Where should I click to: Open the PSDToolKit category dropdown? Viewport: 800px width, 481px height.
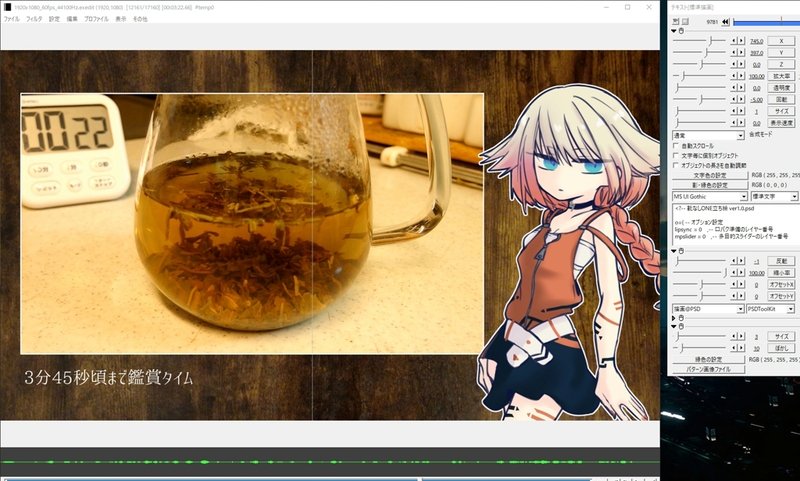click(x=770, y=309)
